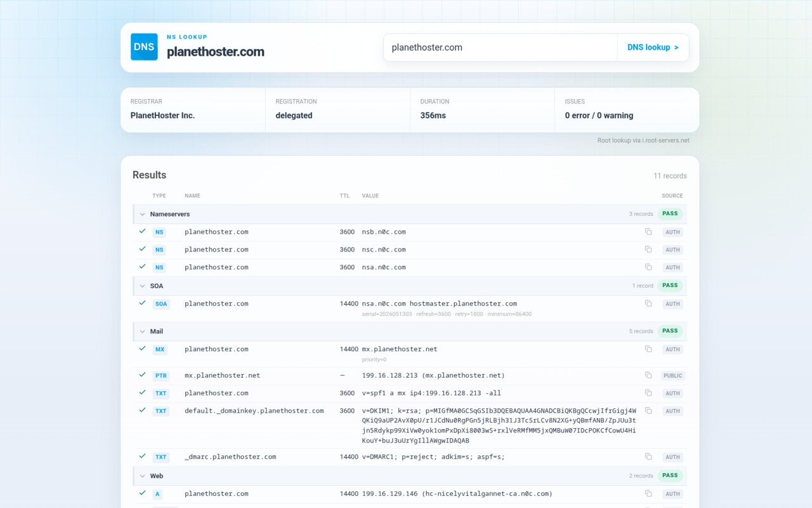Click the checkmark on the nsb.n0c.com row
The image size is (812, 508).
pyautogui.click(x=143, y=231)
